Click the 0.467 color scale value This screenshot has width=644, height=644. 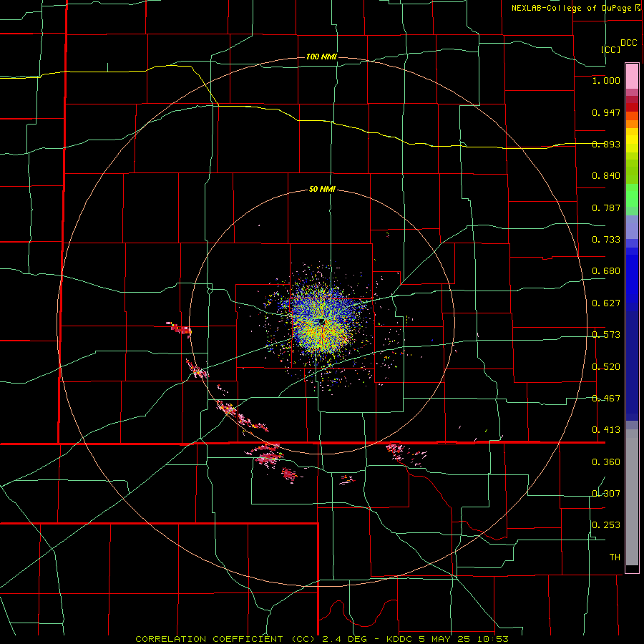tap(606, 399)
